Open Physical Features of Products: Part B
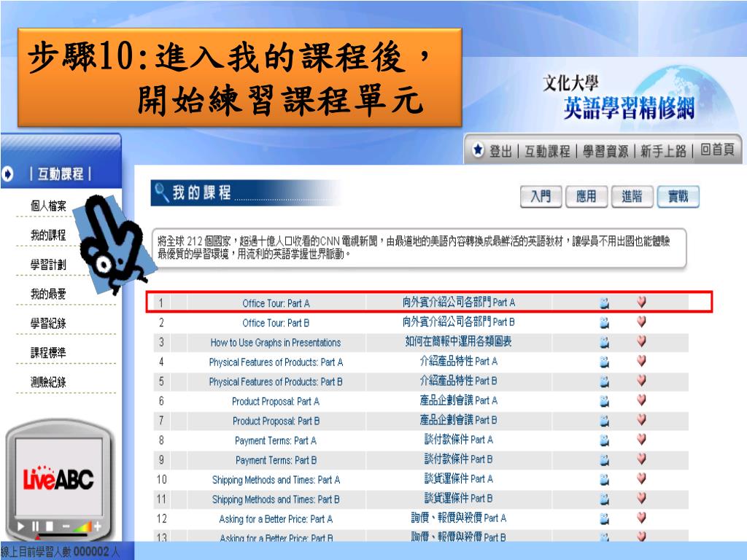 pyautogui.click(x=276, y=381)
